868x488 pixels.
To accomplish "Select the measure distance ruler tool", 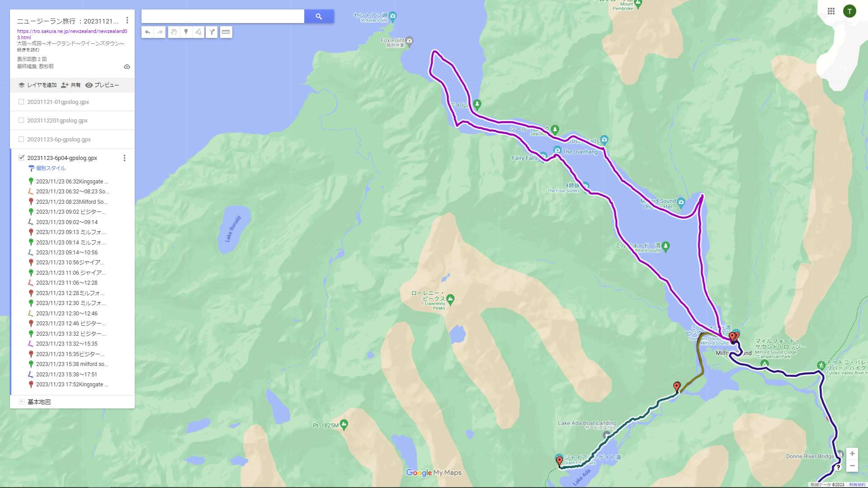I will pos(226,32).
